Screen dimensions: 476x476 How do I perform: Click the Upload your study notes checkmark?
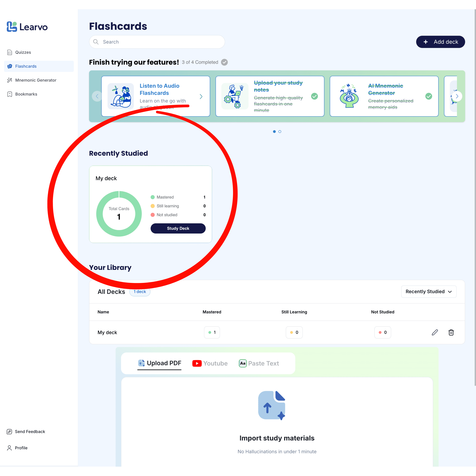pyautogui.click(x=314, y=96)
